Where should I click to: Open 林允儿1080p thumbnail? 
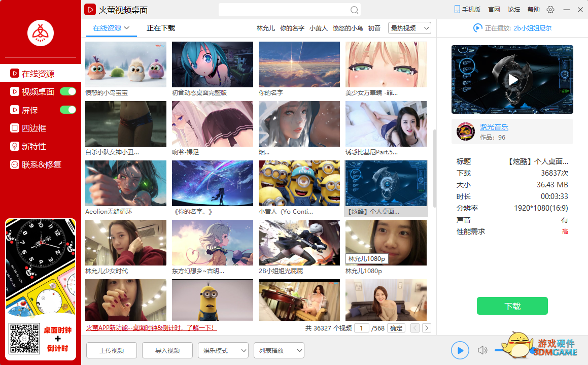[x=386, y=243]
